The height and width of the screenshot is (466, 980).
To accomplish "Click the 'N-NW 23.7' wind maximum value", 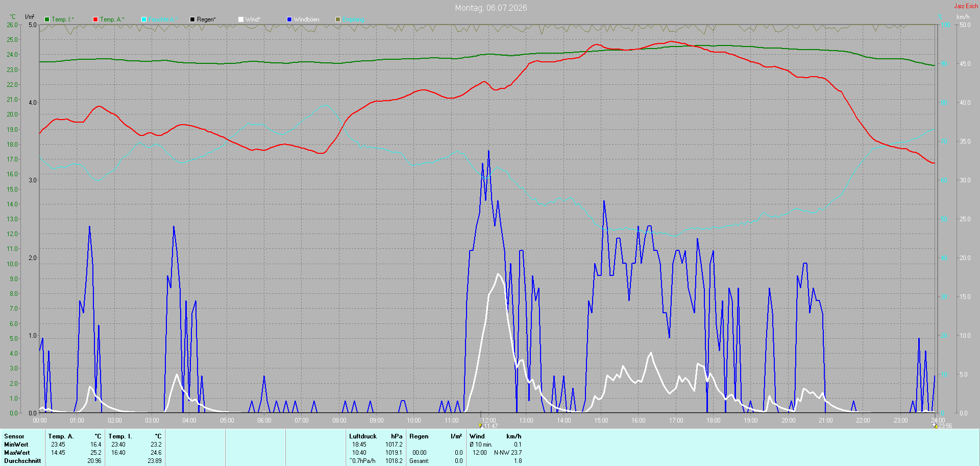I will click(508, 453).
